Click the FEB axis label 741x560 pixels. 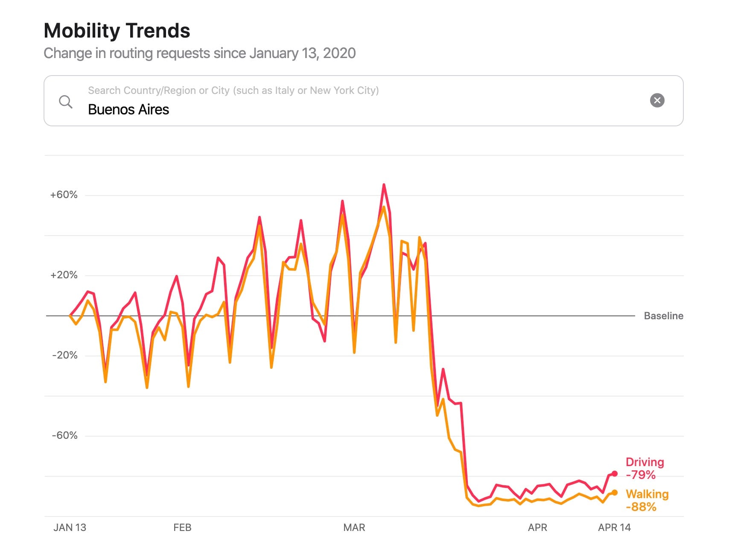(182, 528)
